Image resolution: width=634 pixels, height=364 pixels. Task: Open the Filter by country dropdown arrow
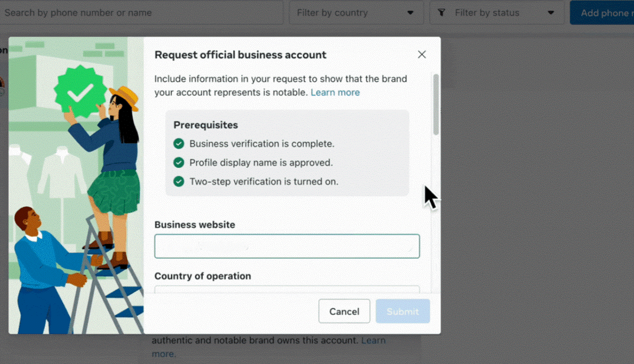click(x=410, y=13)
